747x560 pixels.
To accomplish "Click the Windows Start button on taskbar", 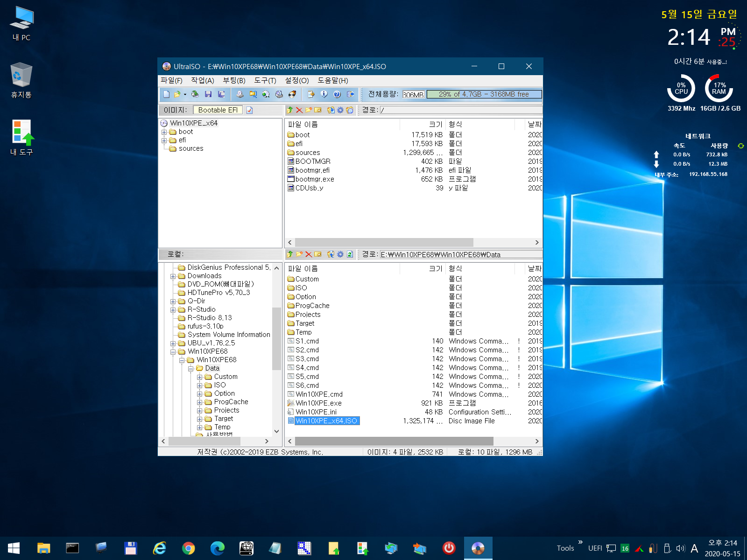I will pyautogui.click(x=14, y=548).
